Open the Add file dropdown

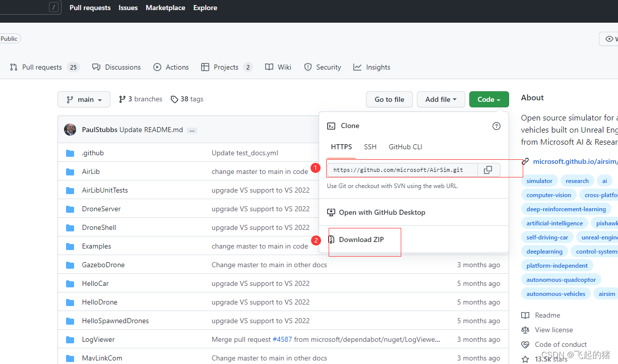pyautogui.click(x=441, y=99)
